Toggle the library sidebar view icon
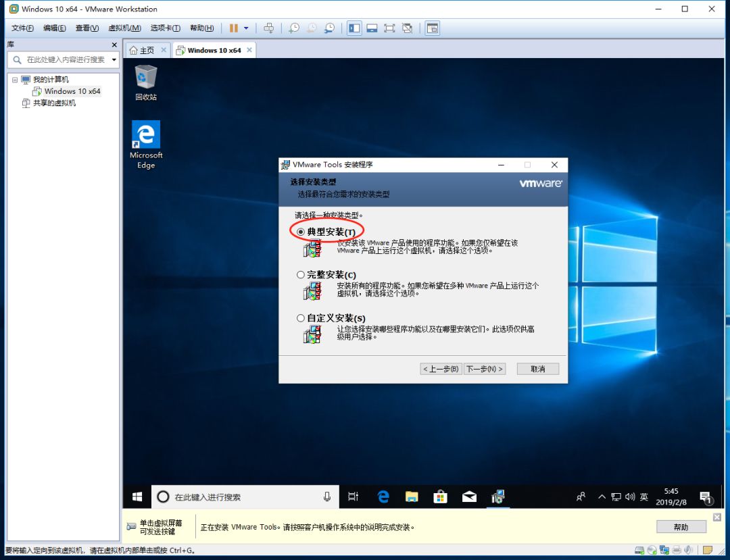Image resolution: width=730 pixels, height=560 pixels. 354,28
